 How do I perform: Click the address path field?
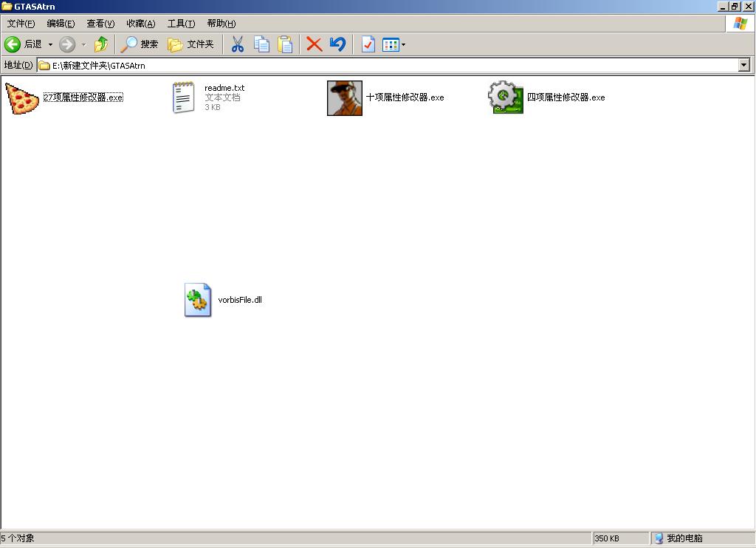pyautogui.click(x=388, y=65)
